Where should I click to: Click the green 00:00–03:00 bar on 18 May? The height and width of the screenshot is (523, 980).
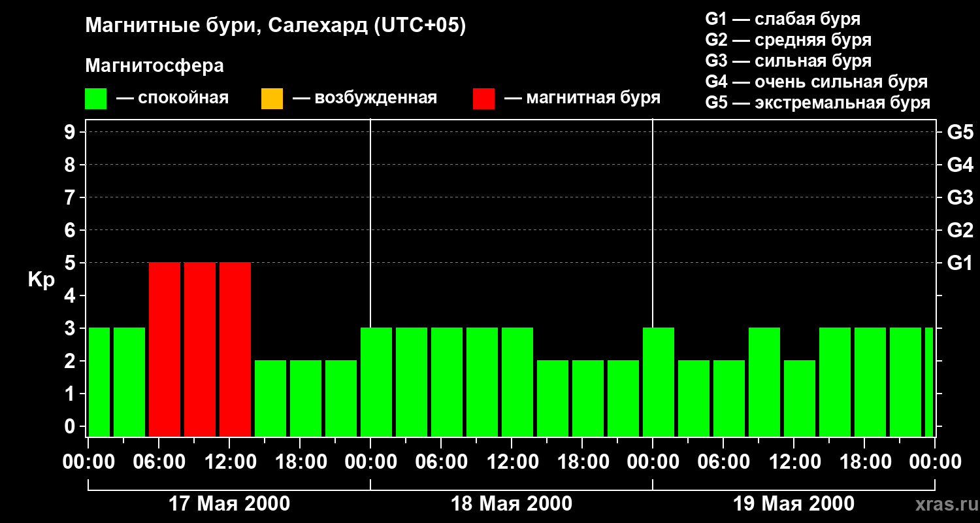coord(376,382)
